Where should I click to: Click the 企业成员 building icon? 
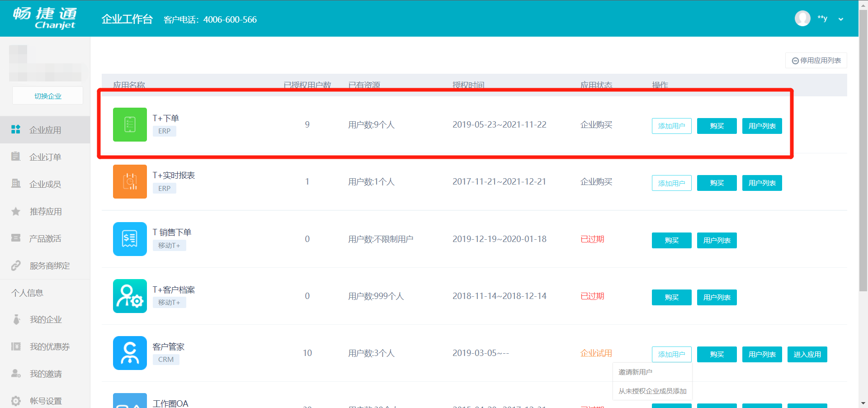tap(16, 184)
